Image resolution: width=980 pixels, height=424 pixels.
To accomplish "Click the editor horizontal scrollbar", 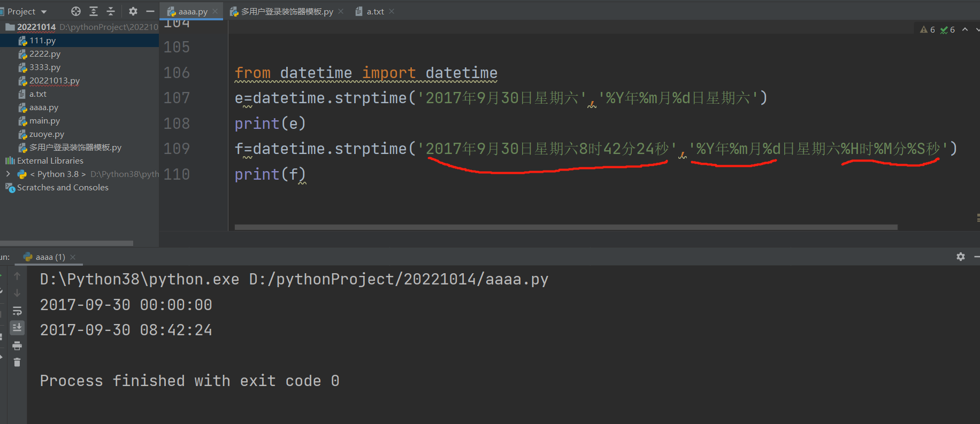I will (565, 227).
